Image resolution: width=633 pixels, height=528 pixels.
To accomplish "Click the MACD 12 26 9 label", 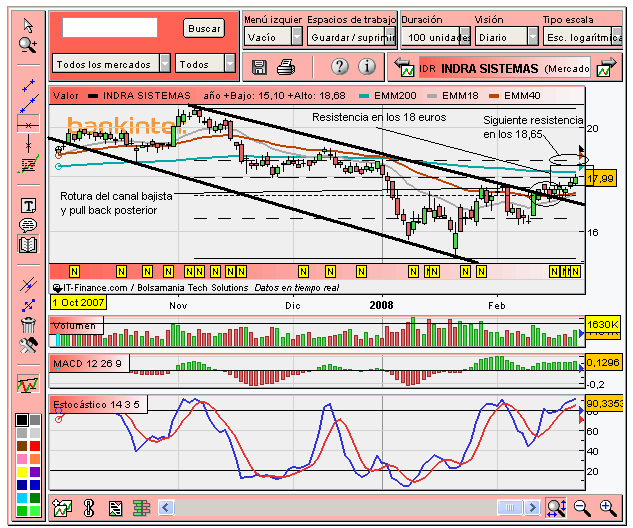I will point(89,363).
